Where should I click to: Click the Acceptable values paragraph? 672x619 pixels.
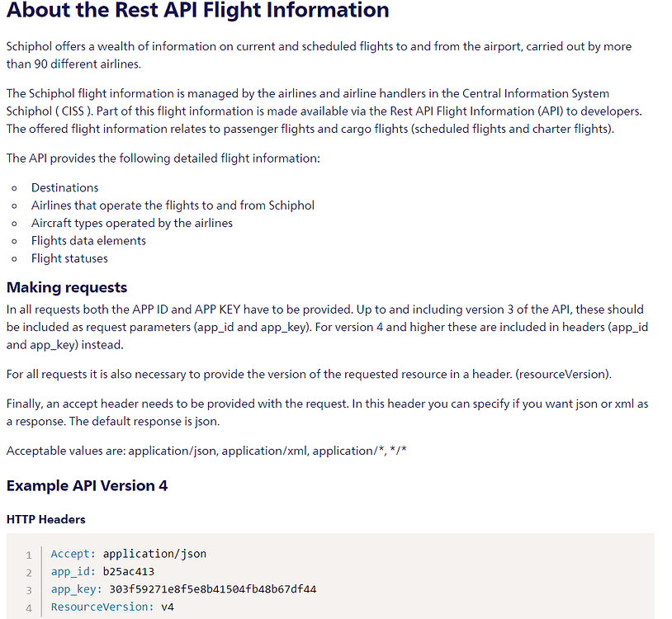click(206, 451)
